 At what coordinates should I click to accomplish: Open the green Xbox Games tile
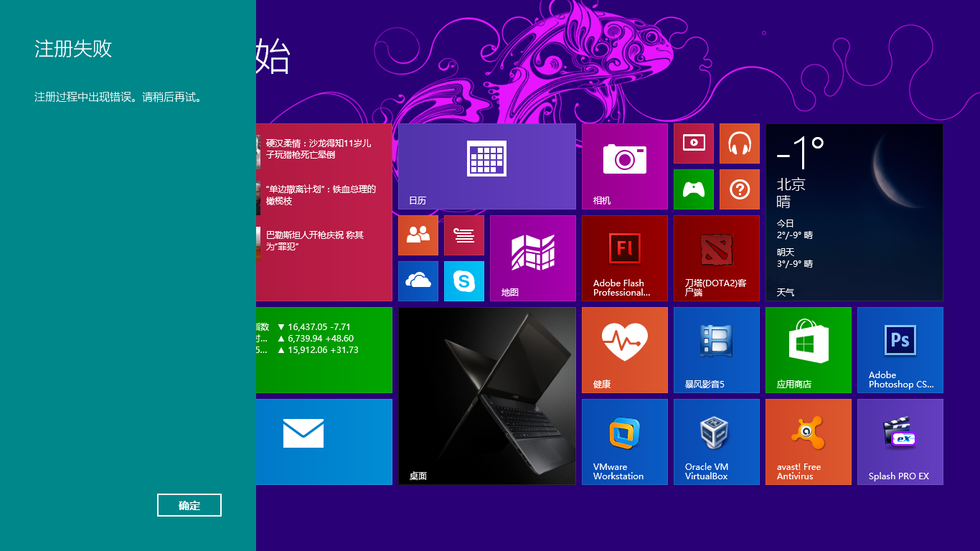[x=694, y=189]
